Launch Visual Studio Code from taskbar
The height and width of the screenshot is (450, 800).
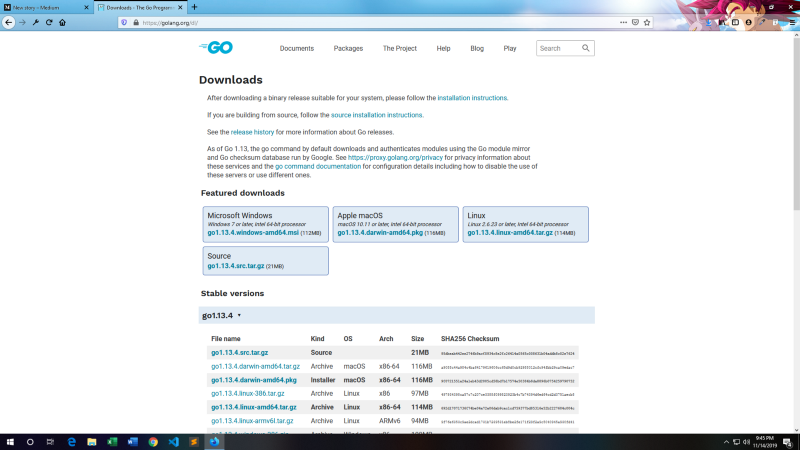tap(173, 441)
